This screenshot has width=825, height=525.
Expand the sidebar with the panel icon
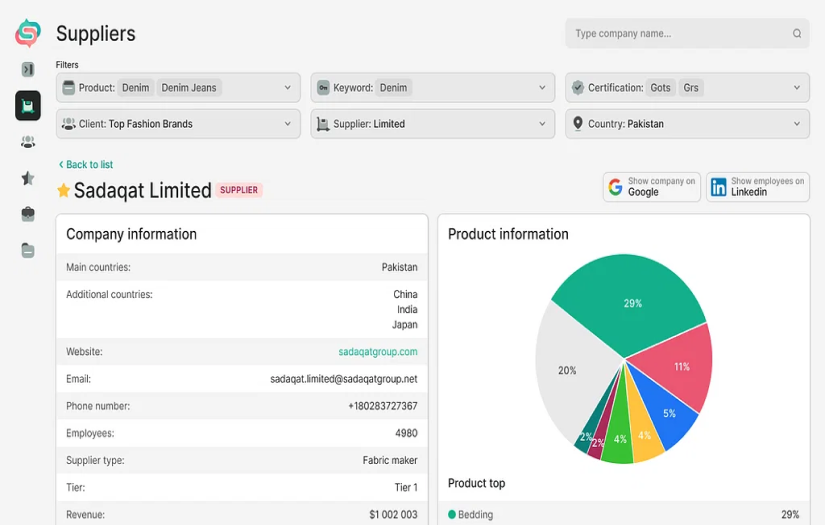coord(28,70)
